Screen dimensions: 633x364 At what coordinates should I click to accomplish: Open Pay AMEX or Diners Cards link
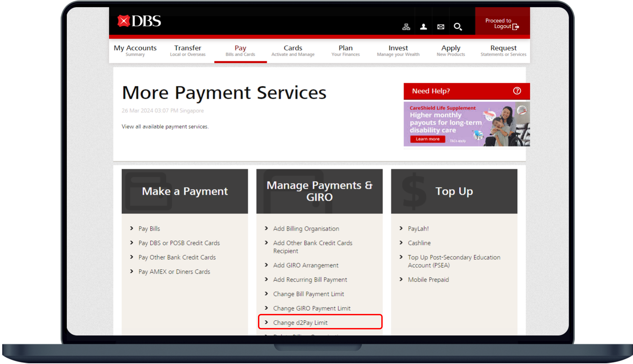tap(174, 272)
